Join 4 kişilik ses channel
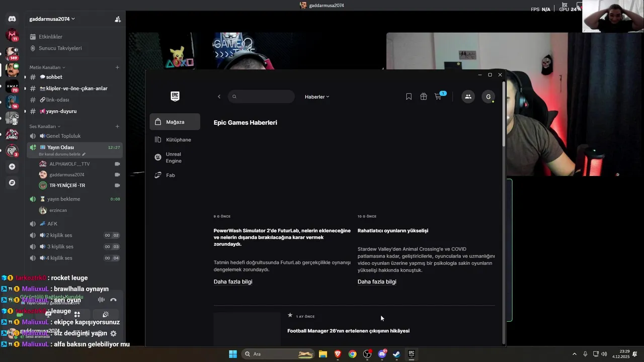644x362 pixels. click(75, 258)
